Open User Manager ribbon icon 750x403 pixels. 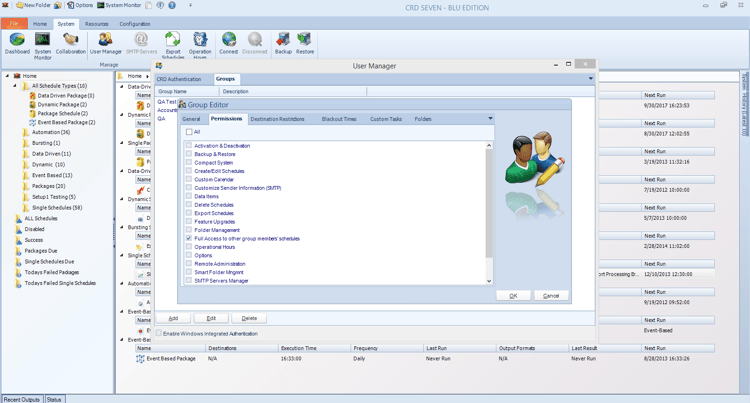(106, 44)
